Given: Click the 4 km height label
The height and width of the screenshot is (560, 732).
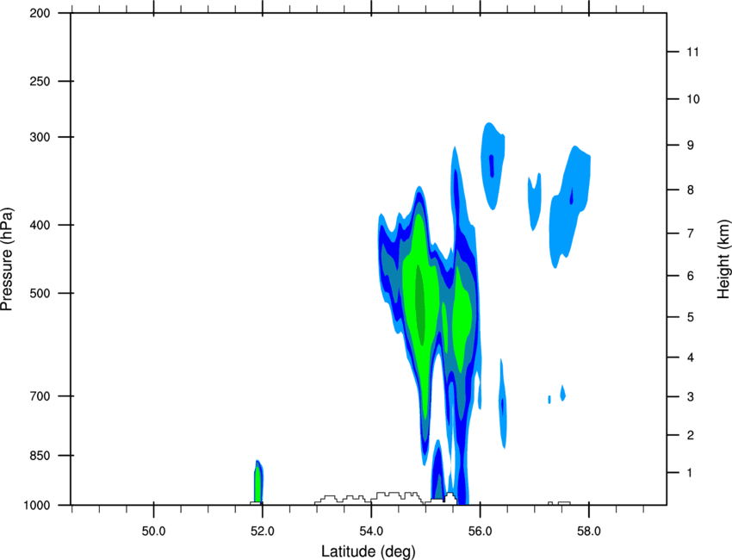Looking at the screenshot, I should (691, 358).
